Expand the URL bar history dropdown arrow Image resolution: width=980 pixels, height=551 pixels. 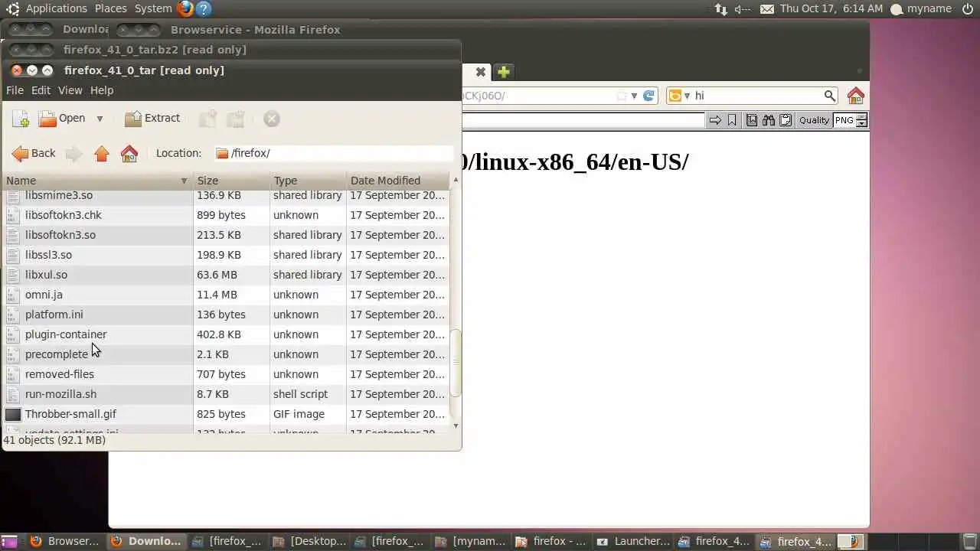tap(634, 96)
